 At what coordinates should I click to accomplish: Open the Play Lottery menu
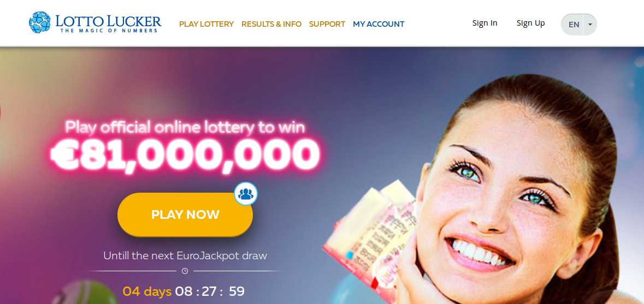coord(206,24)
